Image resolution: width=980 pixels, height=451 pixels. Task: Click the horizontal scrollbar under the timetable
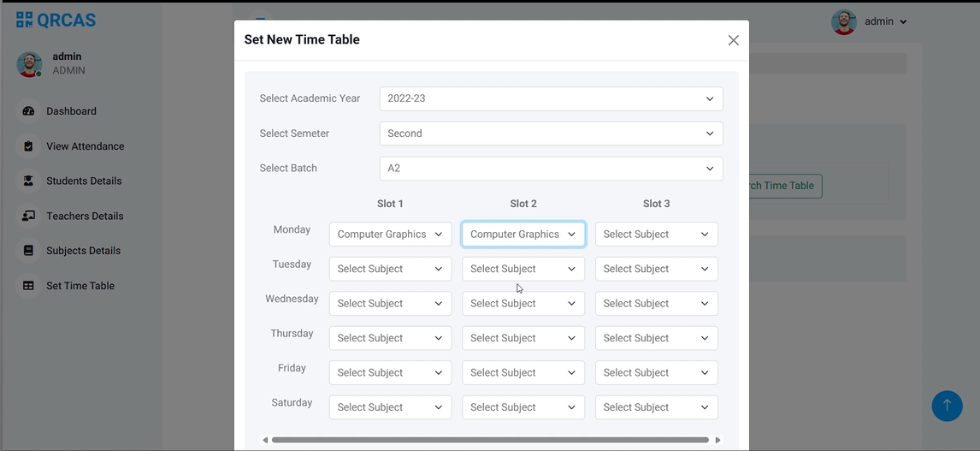490,440
